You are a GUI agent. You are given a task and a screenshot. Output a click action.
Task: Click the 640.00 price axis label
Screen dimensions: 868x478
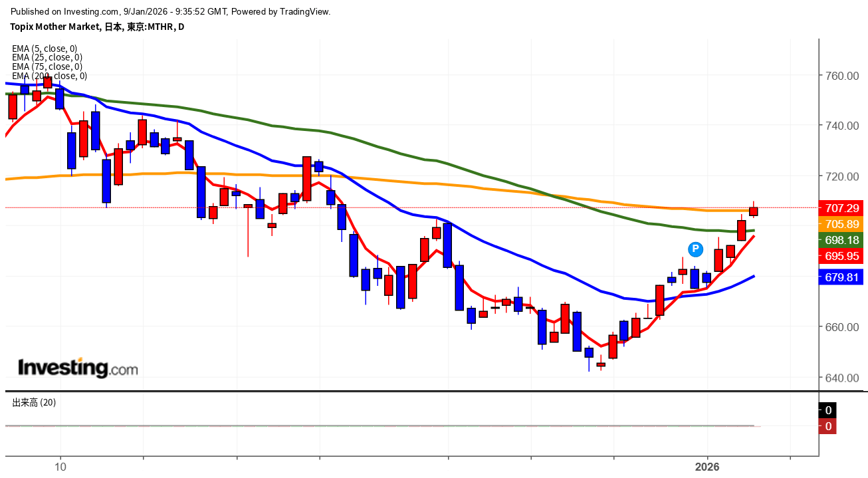pyautogui.click(x=842, y=378)
